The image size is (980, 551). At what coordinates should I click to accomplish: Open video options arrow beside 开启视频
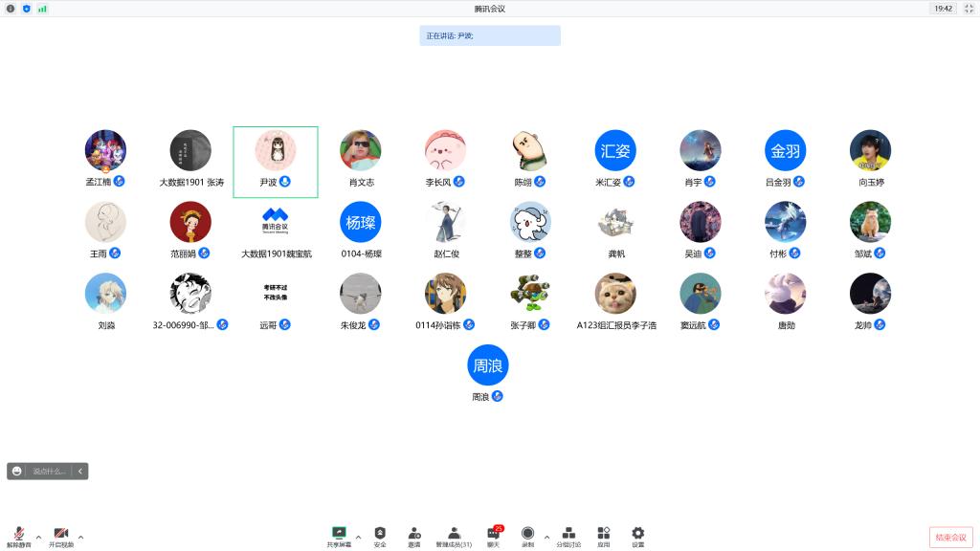(80, 537)
